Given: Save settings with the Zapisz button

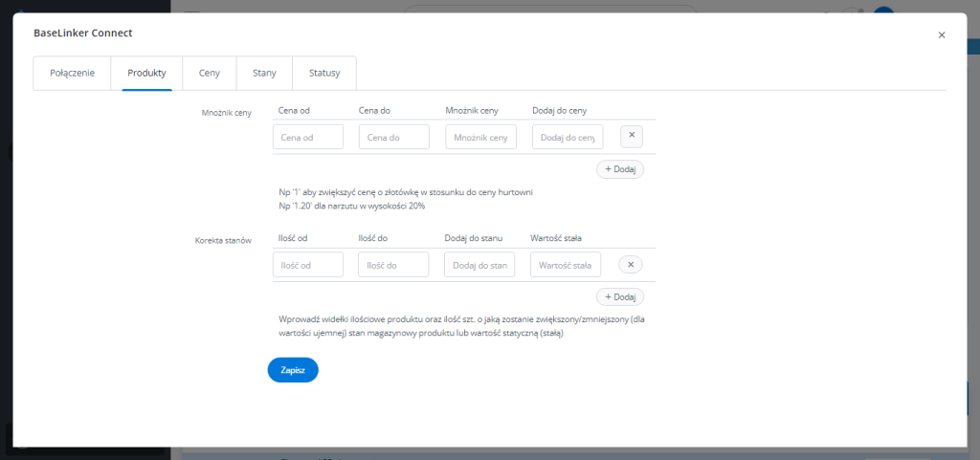Looking at the screenshot, I should pos(293,370).
